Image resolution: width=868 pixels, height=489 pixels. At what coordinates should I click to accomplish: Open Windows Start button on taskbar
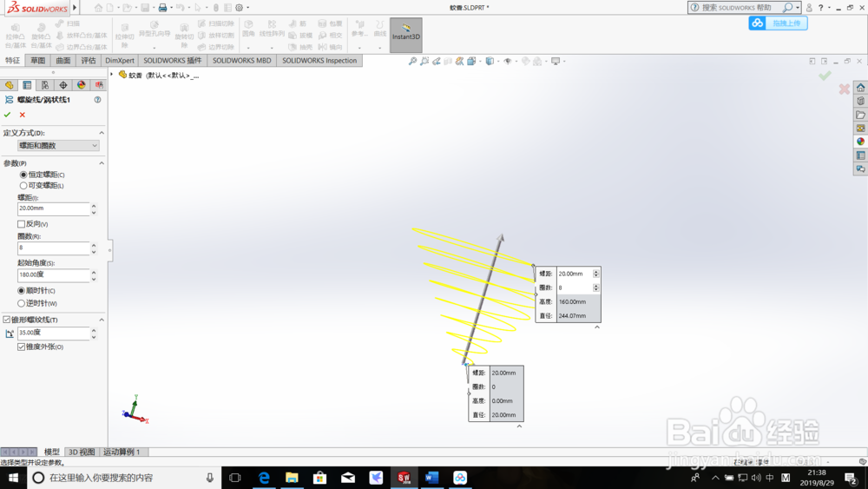point(13,478)
